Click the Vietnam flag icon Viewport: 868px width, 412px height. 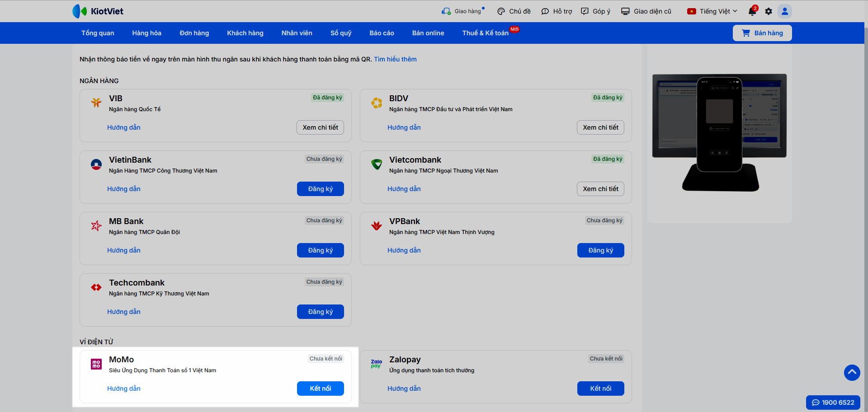(692, 11)
